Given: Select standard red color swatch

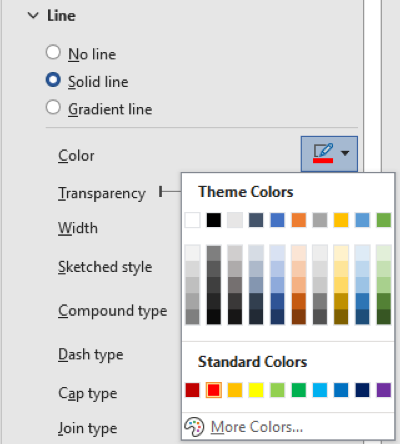Looking at the screenshot, I should pyautogui.click(x=214, y=390).
